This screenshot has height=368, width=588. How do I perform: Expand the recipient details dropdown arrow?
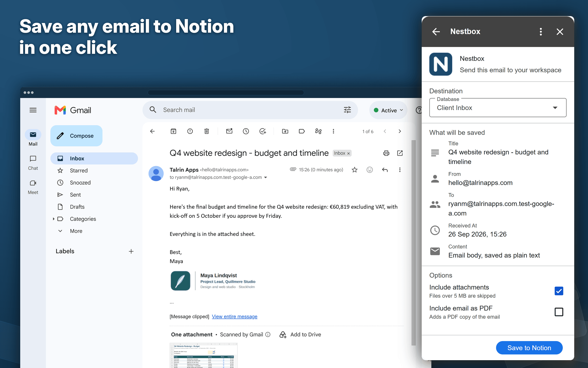[x=266, y=177]
